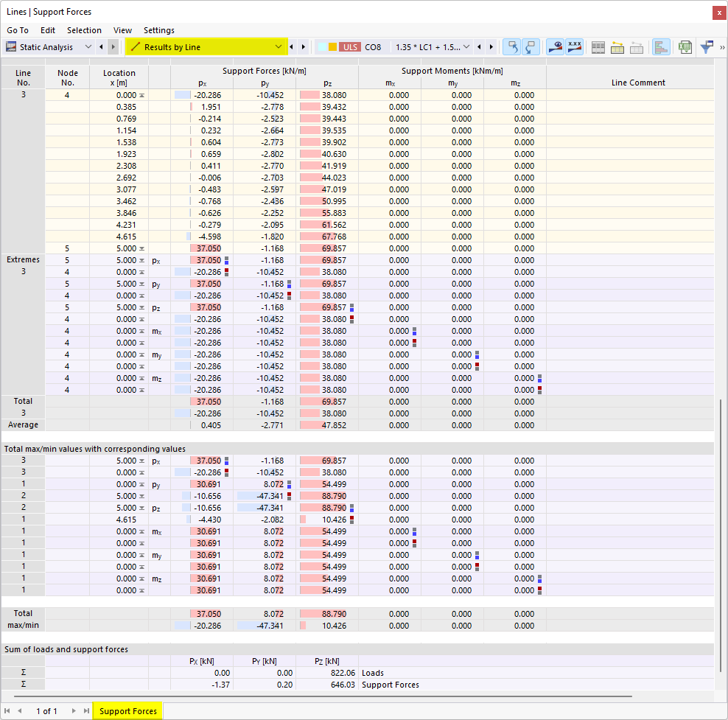728x720 pixels.
Task: Select the result diagram eye icon
Action: pos(555,46)
